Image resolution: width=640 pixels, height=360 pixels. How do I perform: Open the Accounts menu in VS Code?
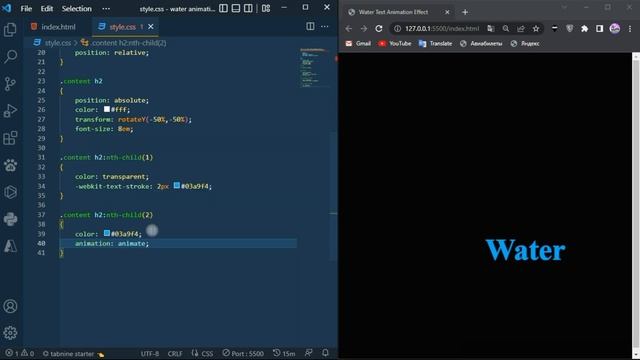coord(10,306)
